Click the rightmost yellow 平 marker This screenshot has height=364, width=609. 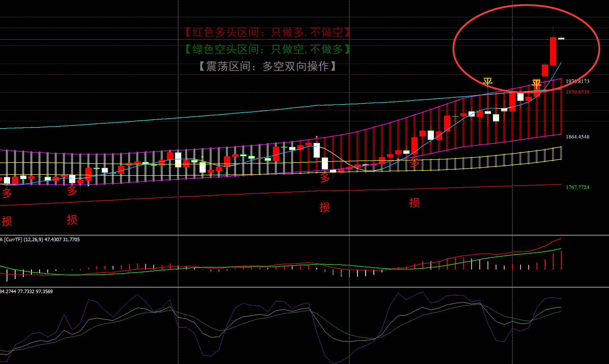(x=536, y=84)
